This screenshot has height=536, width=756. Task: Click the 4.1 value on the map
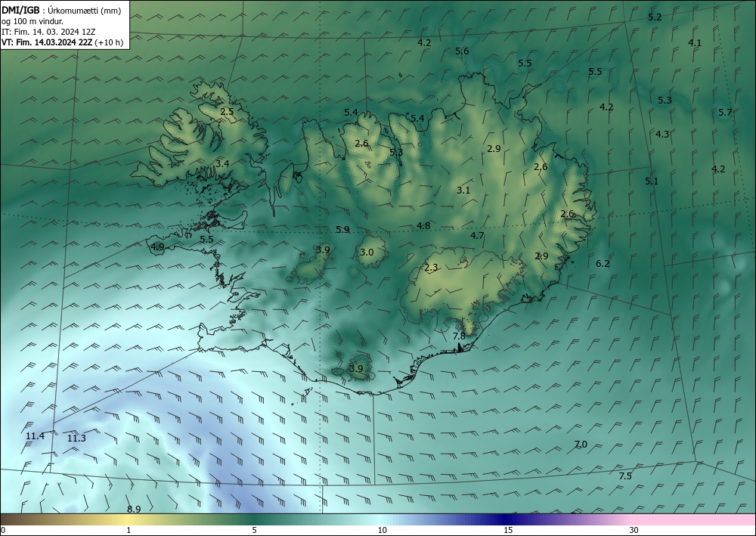(x=695, y=42)
